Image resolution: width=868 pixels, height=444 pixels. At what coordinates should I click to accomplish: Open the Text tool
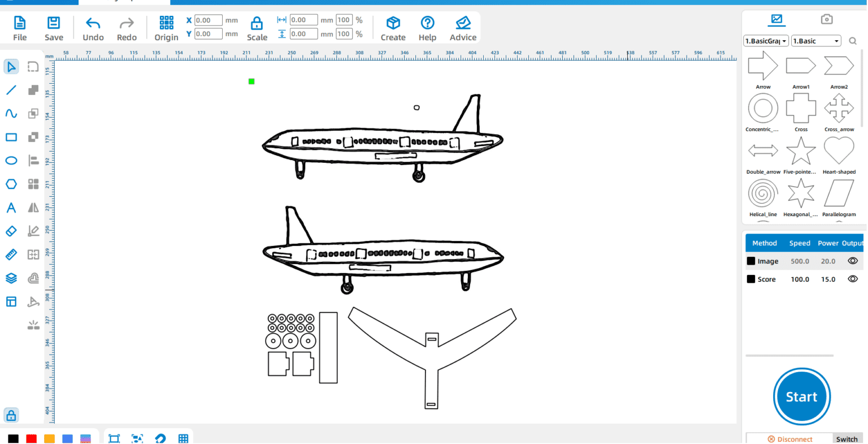click(11, 207)
